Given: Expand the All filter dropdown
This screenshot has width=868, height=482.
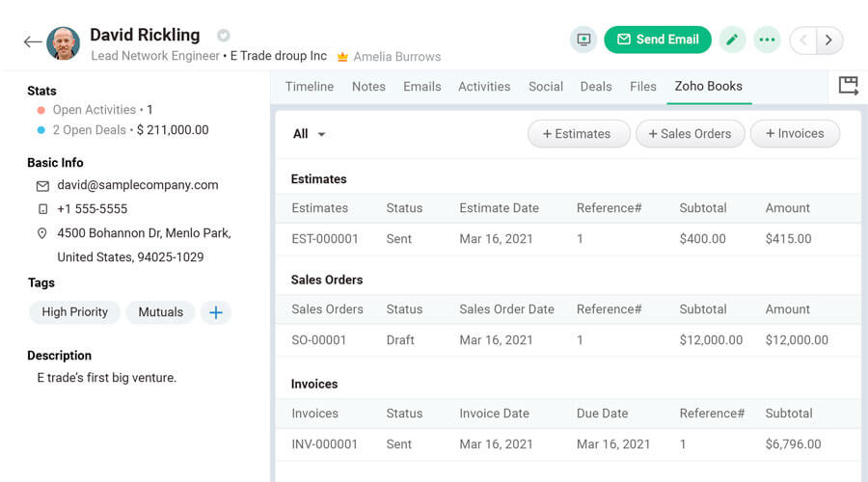Looking at the screenshot, I should 309,134.
